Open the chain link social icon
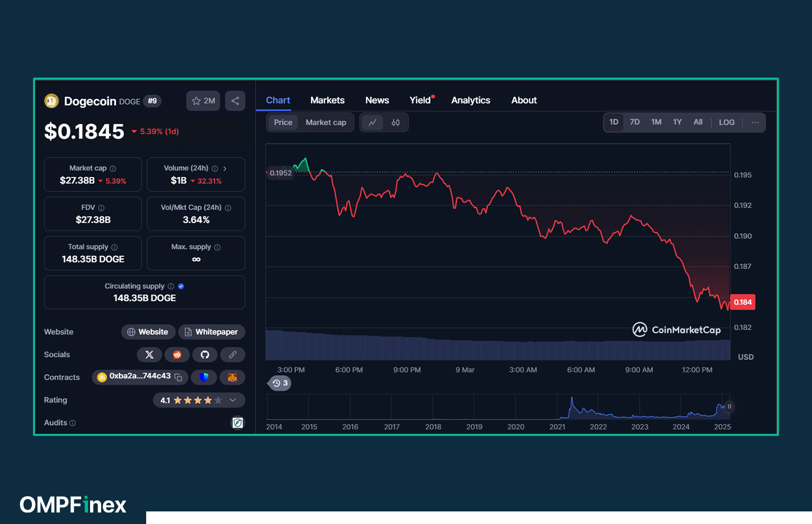The width and height of the screenshot is (812, 524). 233,355
